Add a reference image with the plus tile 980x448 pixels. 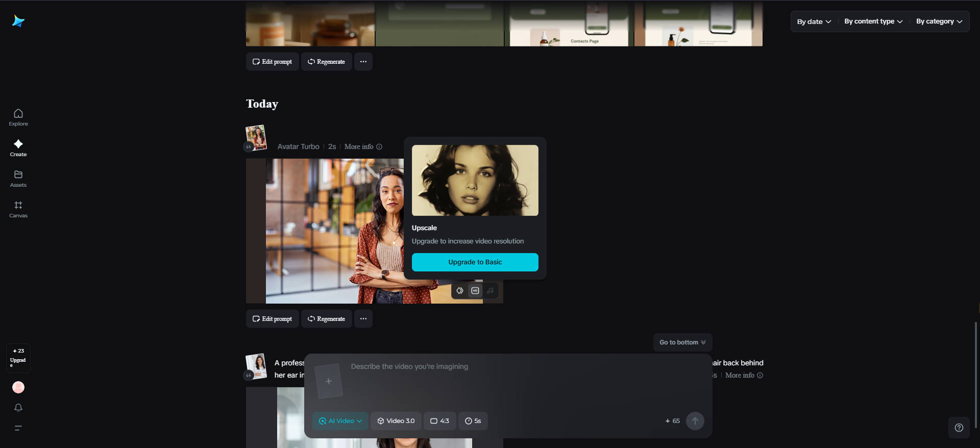(x=329, y=381)
